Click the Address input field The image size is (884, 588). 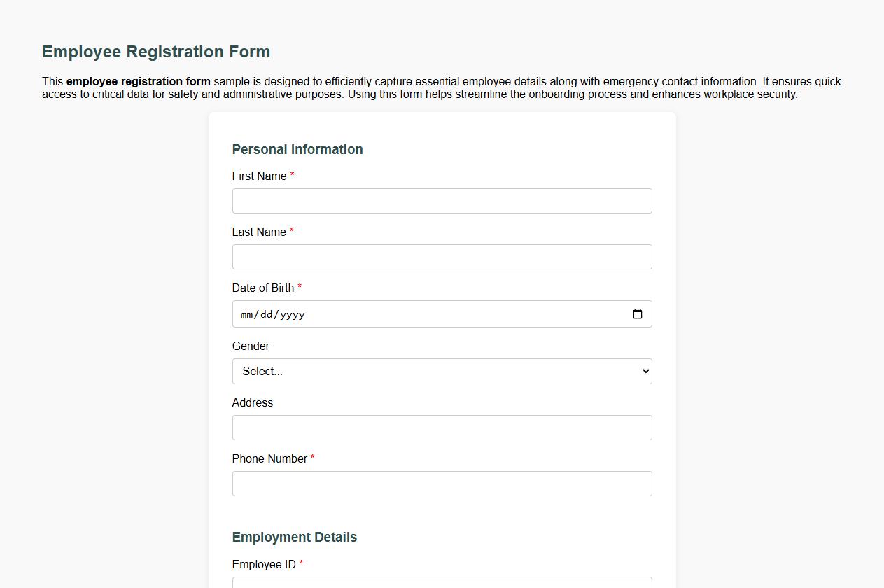tap(442, 427)
